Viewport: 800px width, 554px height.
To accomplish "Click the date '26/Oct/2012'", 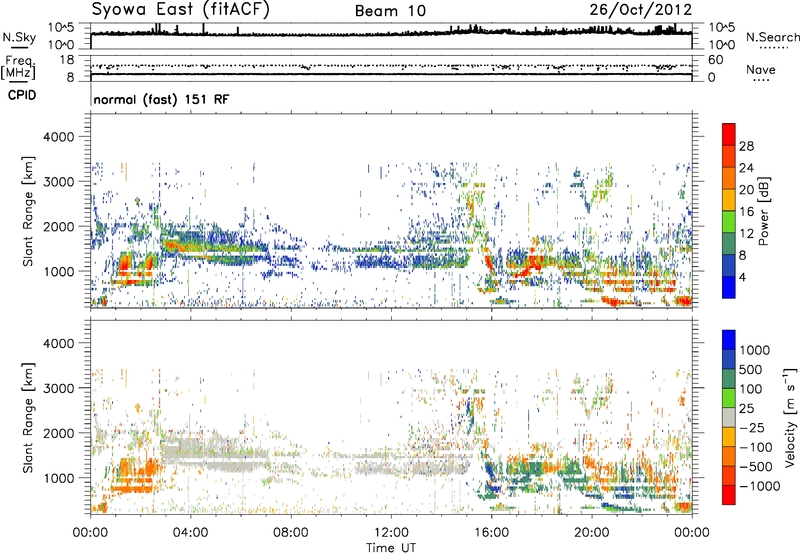I will click(x=641, y=10).
